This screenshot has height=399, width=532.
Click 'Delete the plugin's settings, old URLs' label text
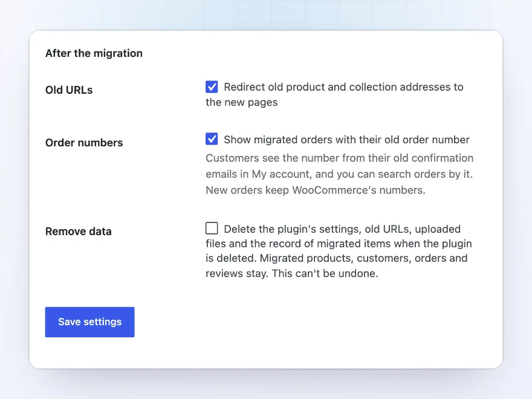point(339,251)
